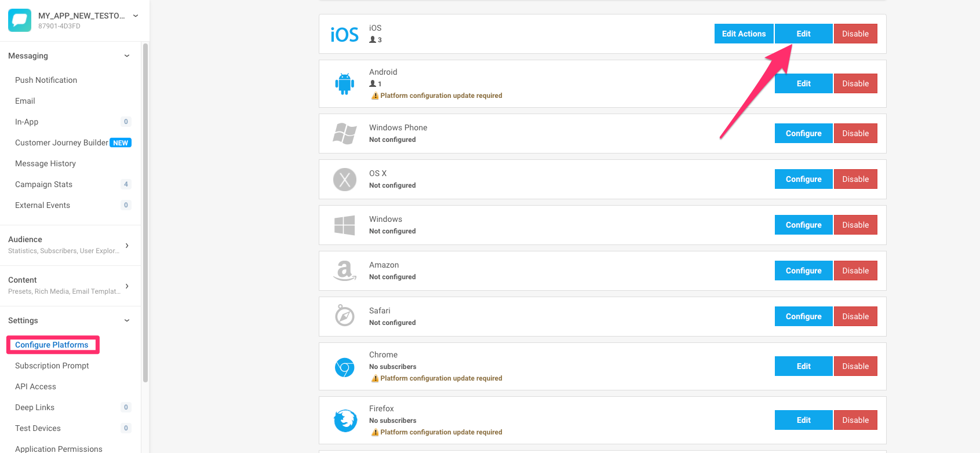Click the Windows platform logo
This screenshot has width=980, height=453.
345,225
